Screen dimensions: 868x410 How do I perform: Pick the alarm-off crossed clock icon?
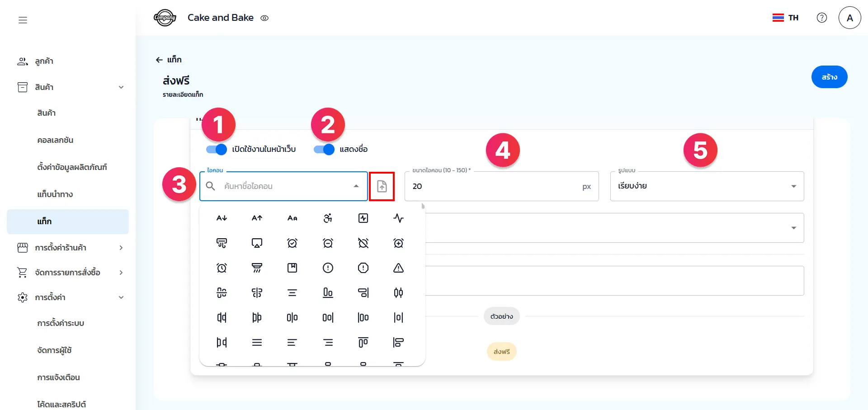tap(363, 243)
